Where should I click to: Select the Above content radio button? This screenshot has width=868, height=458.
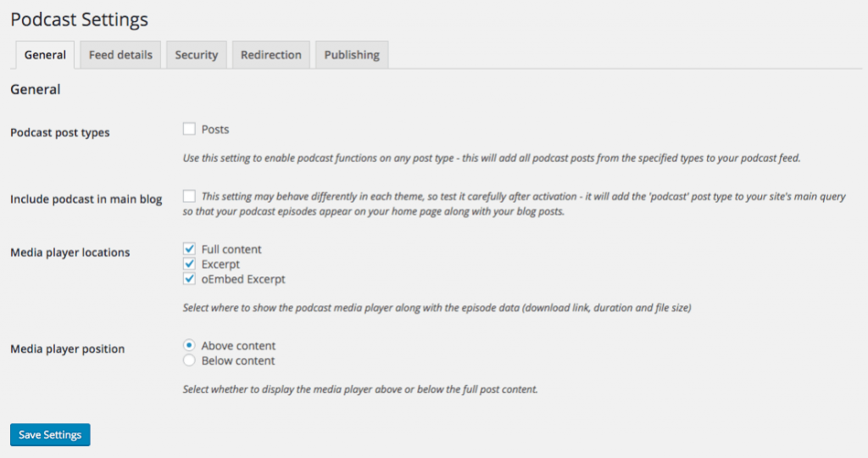coord(190,346)
